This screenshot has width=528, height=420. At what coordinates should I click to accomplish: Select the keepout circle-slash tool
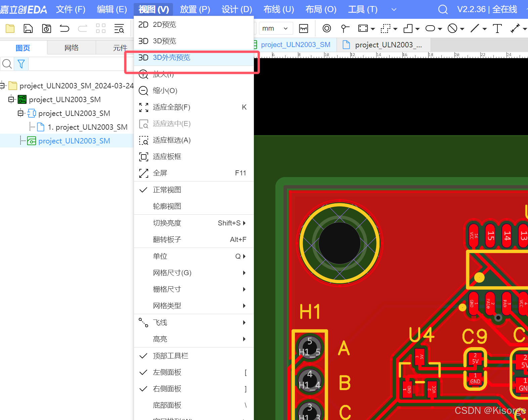point(452,29)
